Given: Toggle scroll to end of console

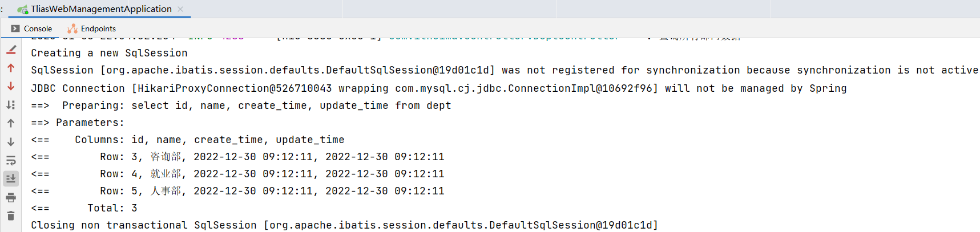Looking at the screenshot, I should 11,178.
